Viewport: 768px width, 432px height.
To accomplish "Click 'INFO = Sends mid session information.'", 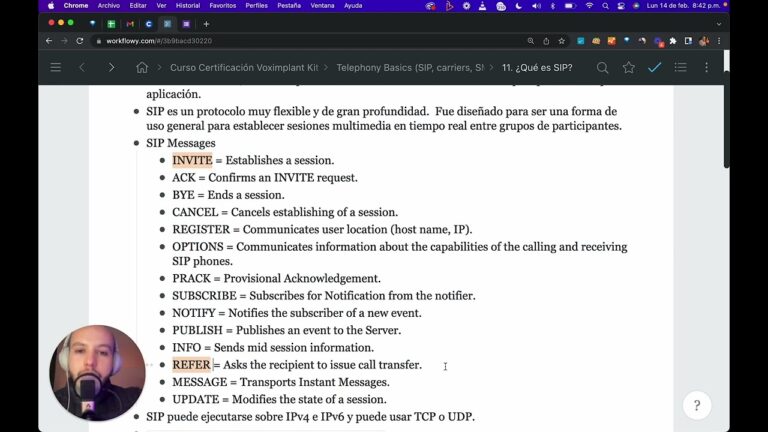I will click(273, 347).
